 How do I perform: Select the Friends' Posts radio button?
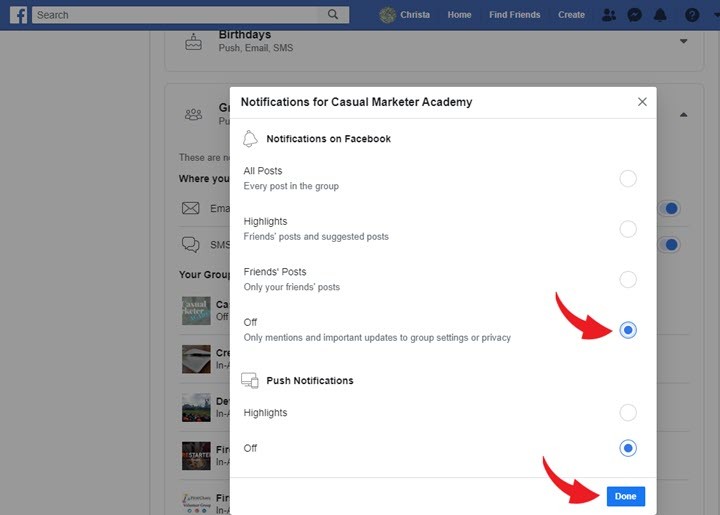pos(628,279)
